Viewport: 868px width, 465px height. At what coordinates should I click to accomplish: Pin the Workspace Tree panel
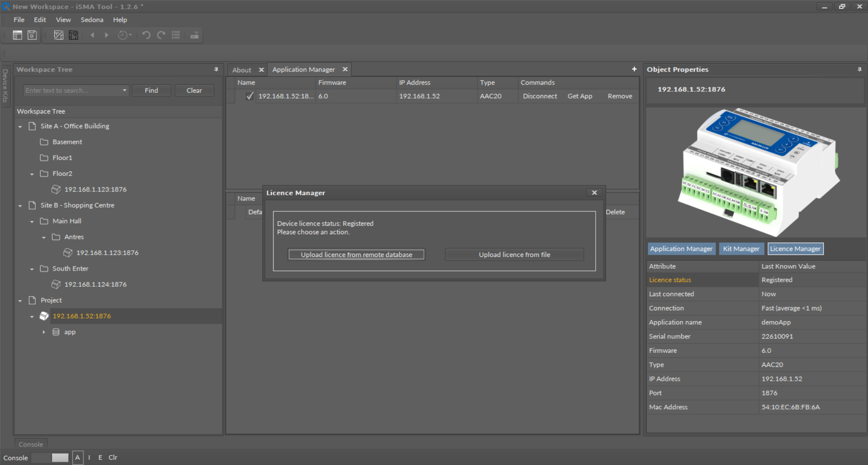coord(216,69)
